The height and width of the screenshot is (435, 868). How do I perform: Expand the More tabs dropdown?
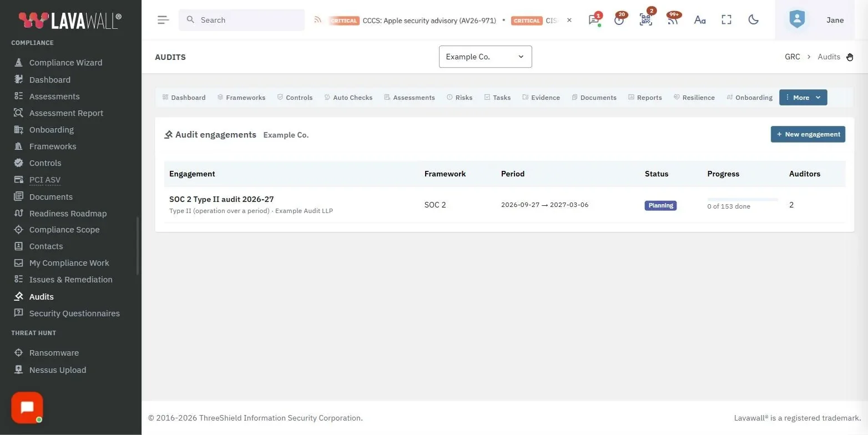tap(803, 97)
